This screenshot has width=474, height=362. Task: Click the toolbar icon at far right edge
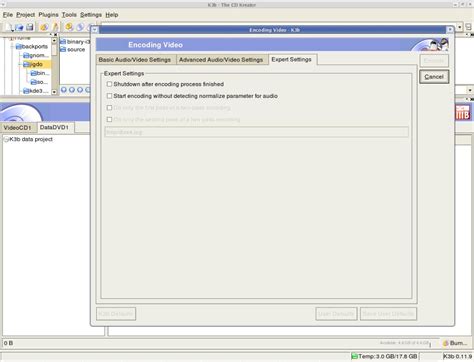(469, 27)
